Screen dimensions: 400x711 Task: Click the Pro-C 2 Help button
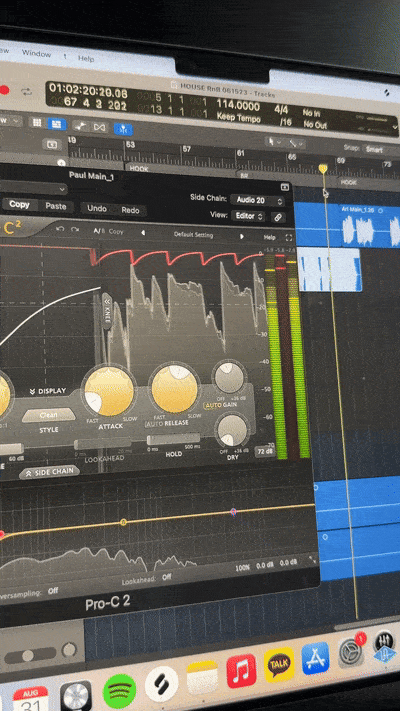coord(269,237)
